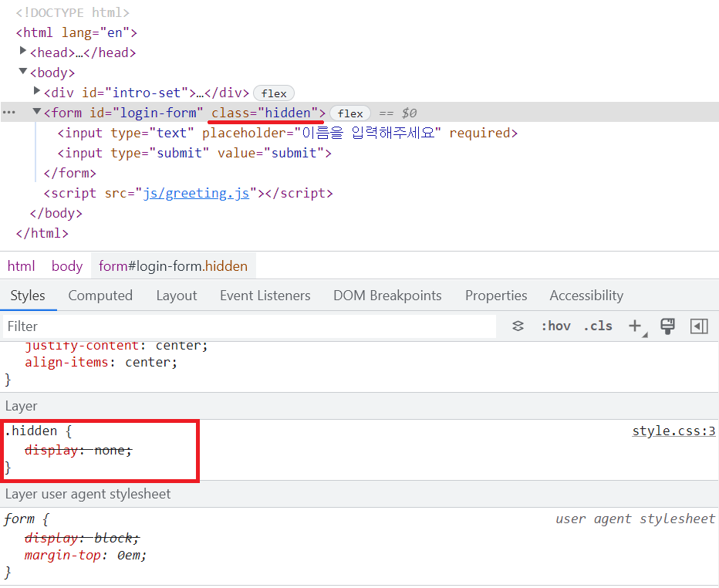Click the form selector in user agent rule

tap(19, 519)
